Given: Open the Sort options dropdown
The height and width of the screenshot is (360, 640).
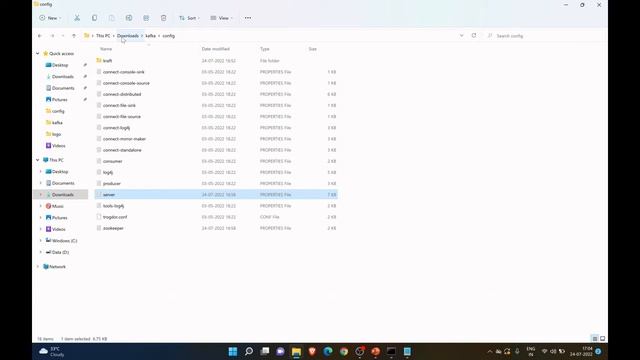Looking at the screenshot, I should point(189,18).
